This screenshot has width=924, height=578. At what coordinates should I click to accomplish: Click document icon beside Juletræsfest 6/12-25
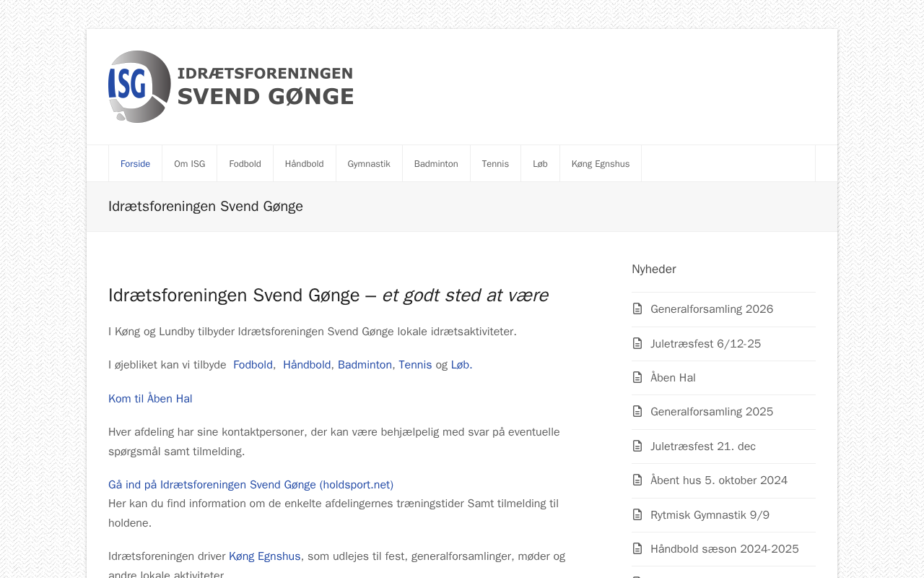637,344
